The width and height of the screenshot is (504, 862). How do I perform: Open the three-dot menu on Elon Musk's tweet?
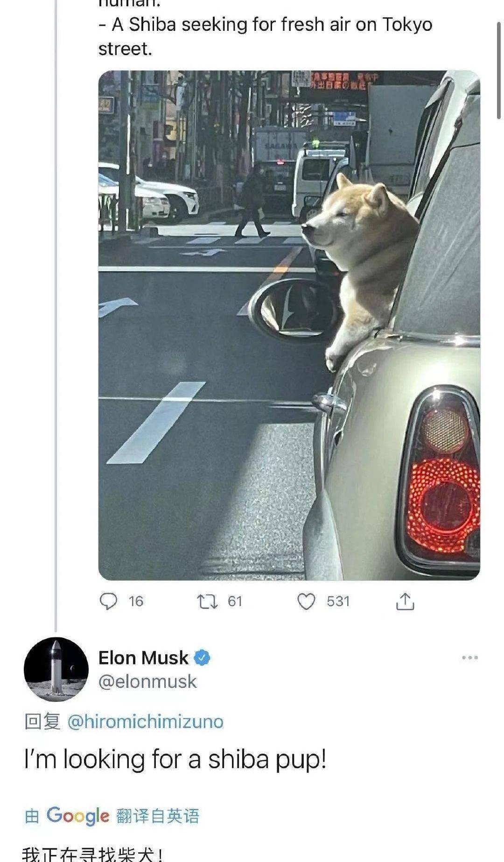pos(469,657)
